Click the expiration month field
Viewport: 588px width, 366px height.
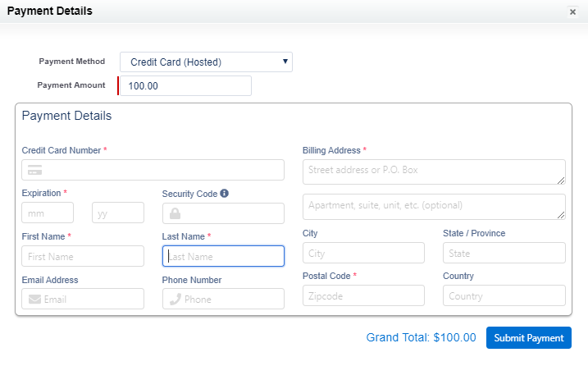click(x=48, y=213)
